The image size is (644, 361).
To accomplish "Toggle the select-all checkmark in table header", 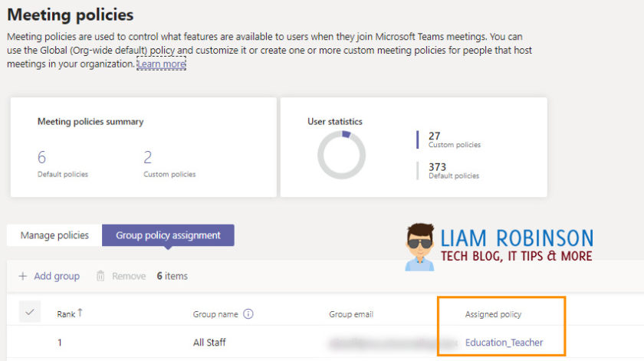I will coord(30,312).
